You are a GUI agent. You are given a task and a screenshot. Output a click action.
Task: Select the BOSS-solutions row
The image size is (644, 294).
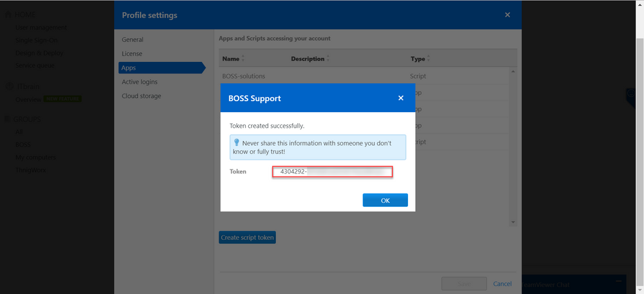tap(364, 76)
